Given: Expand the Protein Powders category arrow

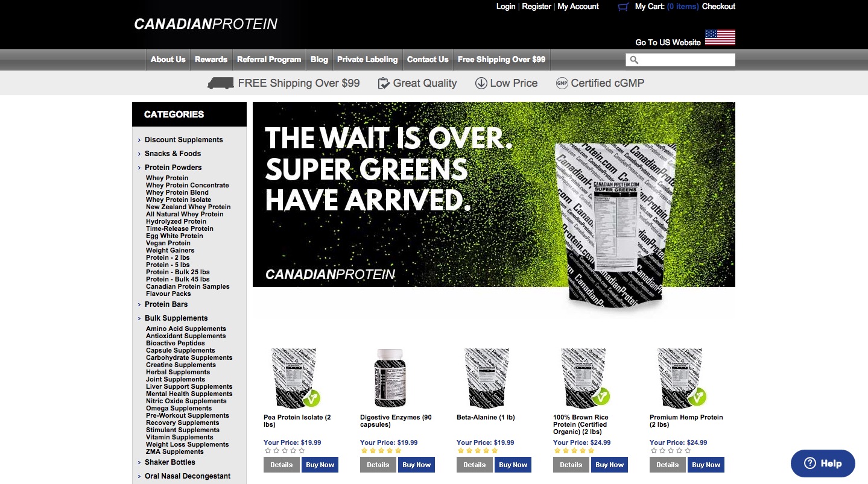Looking at the screenshot, I should tap(139, 168).
